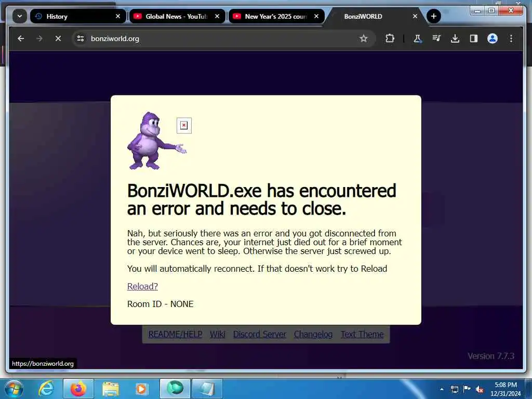Viewport: 532px width, 399px height.
Task: Open the Discord Server link
Action: pos(260,334)
